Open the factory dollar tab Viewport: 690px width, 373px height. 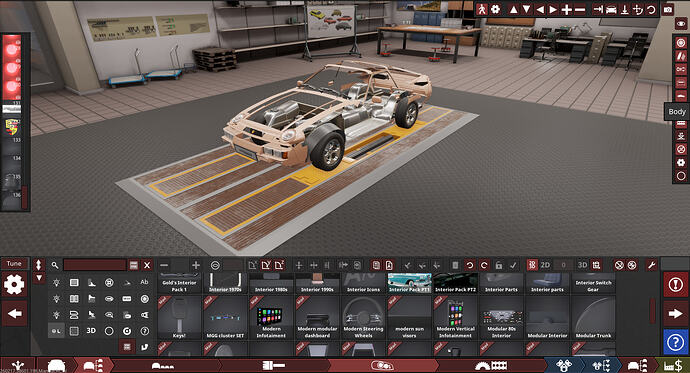tap(673, 365)
